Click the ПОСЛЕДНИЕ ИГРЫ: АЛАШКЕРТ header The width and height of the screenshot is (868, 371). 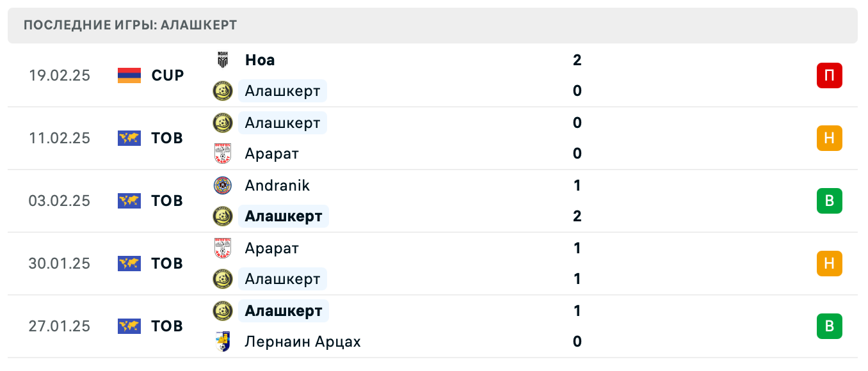tap(131, 26)
